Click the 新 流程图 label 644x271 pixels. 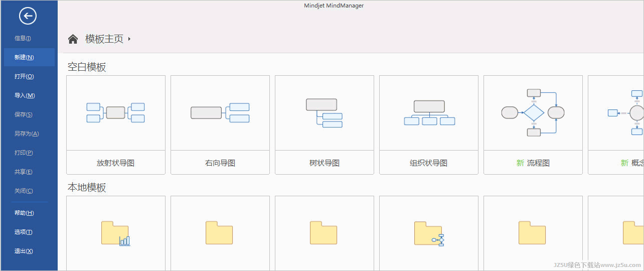(x=533, y=163)
